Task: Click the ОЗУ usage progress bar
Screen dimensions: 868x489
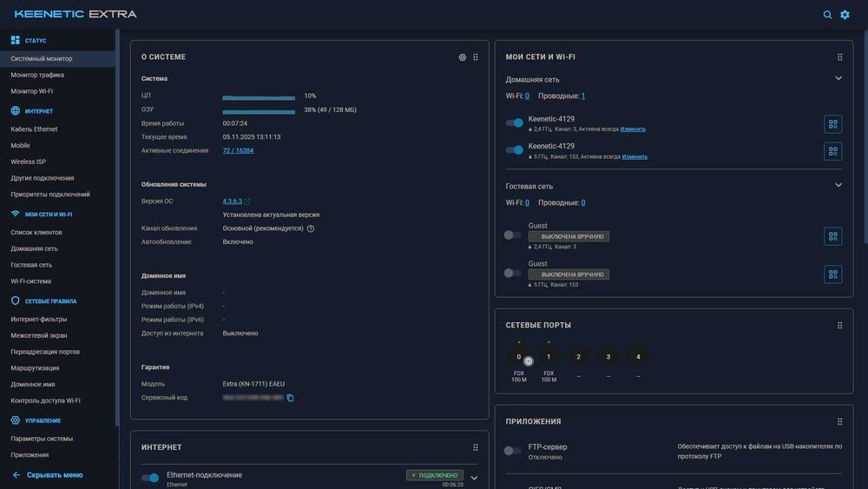Action: [259, 112]
